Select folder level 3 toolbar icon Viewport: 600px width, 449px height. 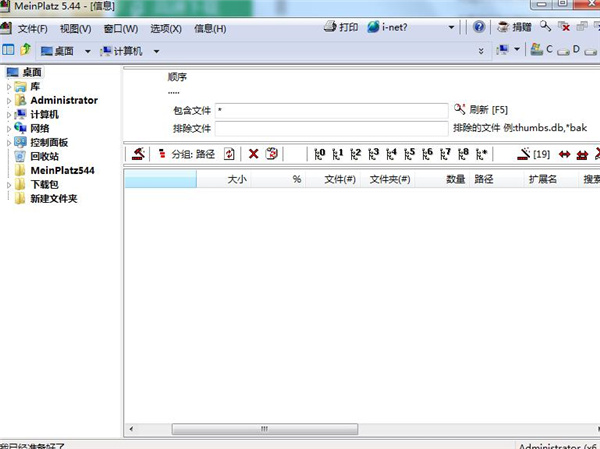coord(373,154)
